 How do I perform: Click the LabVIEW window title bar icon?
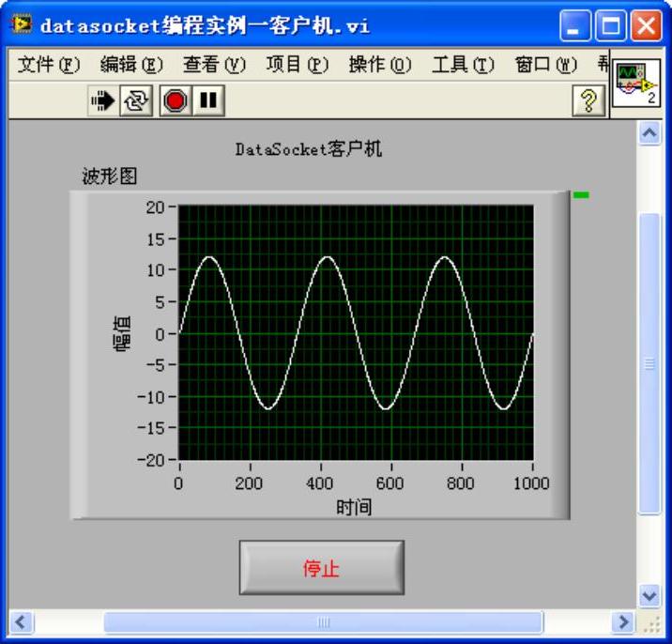click(21, 24)
